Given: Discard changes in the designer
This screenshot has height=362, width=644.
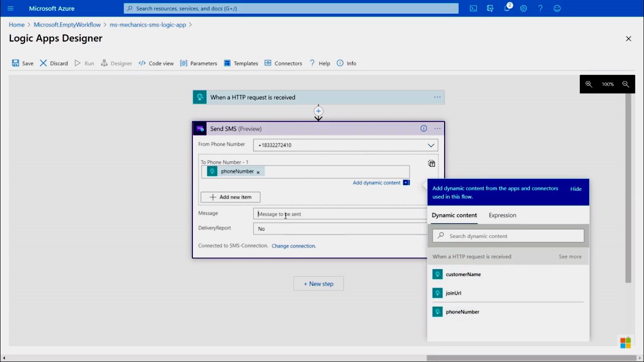Looking at the screenshot, I should pyautogui.click(x=54, y=63).
